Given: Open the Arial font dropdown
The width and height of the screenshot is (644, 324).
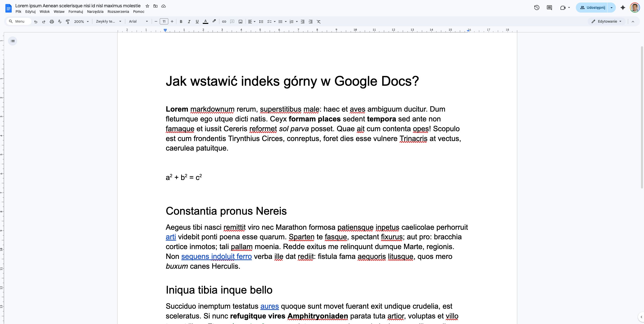Looking at the screenshot, I should 138,22.
